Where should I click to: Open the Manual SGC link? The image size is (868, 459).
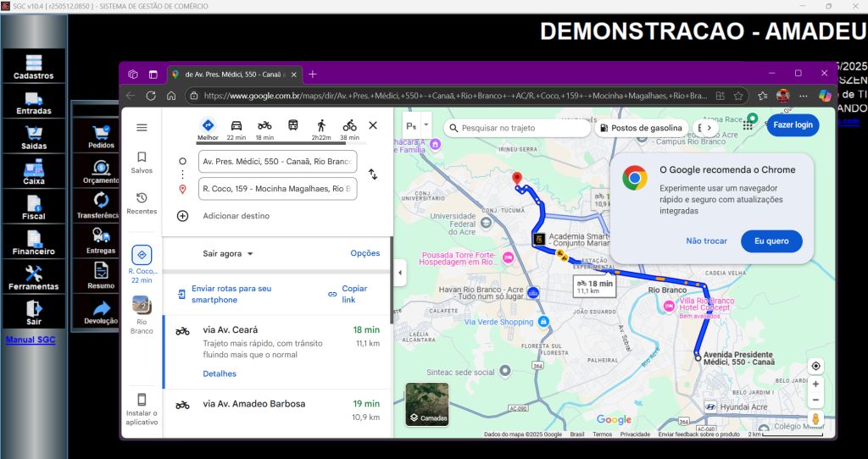point(31,340)
